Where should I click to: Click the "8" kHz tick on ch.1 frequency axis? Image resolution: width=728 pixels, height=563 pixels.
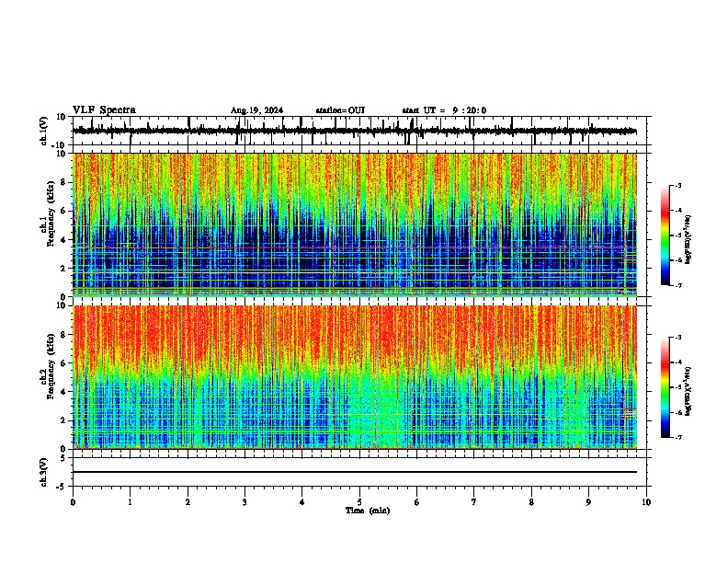click(64, 182)
